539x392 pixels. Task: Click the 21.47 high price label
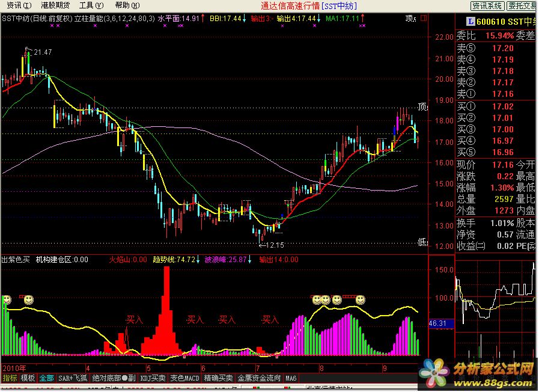43,52
